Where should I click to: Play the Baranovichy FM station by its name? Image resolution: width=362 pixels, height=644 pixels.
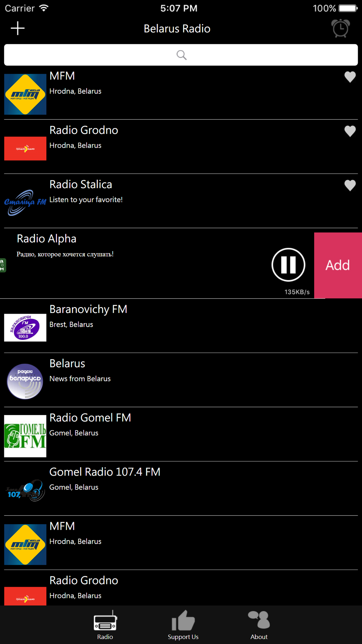88,309
